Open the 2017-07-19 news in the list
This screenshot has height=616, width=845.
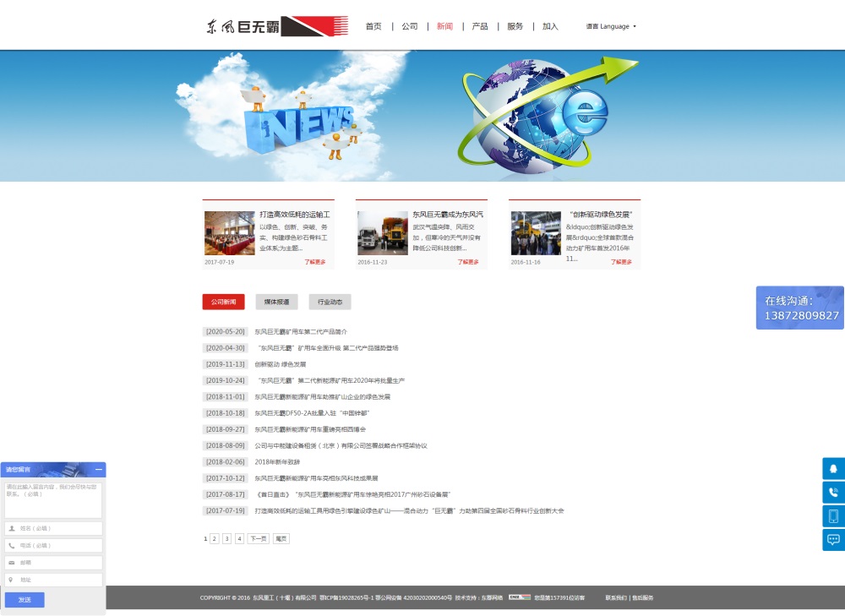[x=409, y=511]
